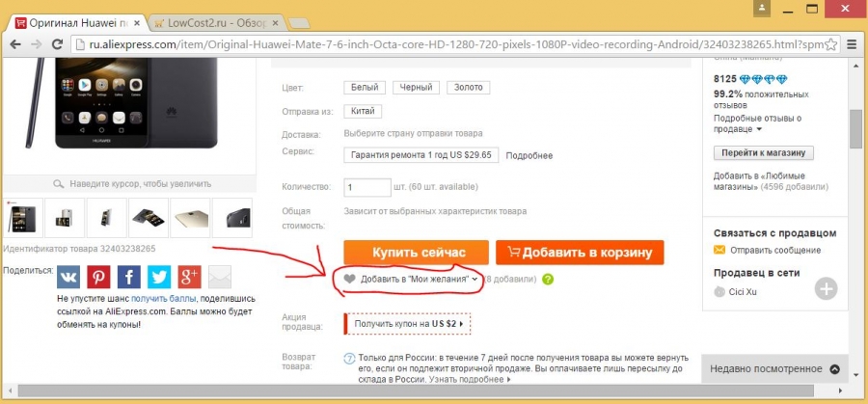868x404 pixels.
Task: Share via VK icon
Action: [68, 277]
